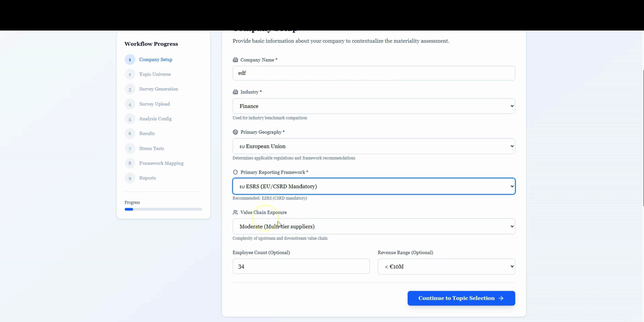Click arrow icon on Continue to Topic Selection
The width and height of the screenshot is (644, 322).
501,298
